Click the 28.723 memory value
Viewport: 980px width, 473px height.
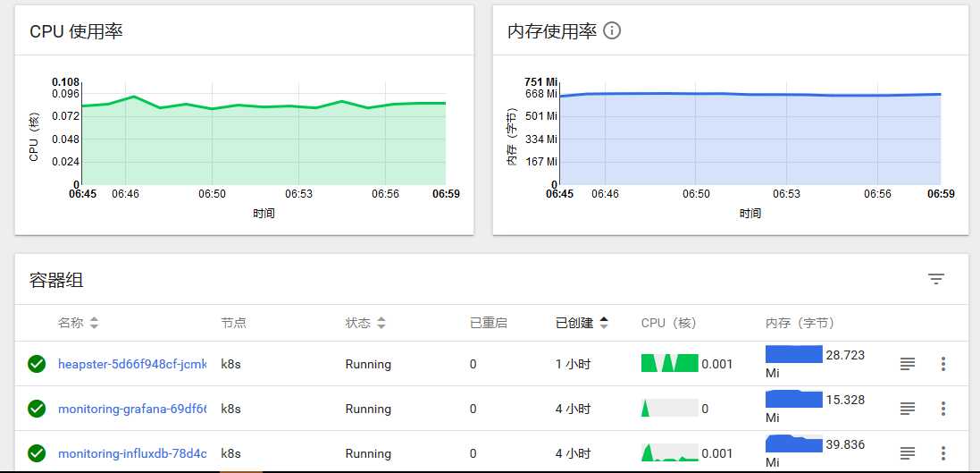coord(846,355)
